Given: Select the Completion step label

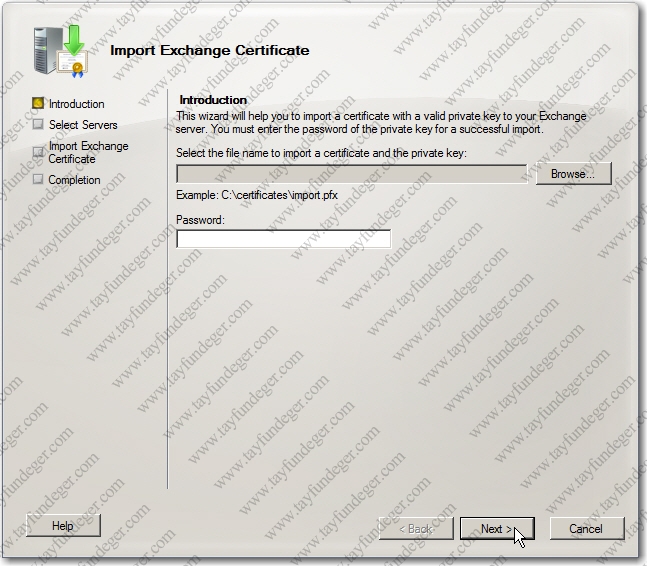Looking at the screenshot, I should [x=74, y=180].
